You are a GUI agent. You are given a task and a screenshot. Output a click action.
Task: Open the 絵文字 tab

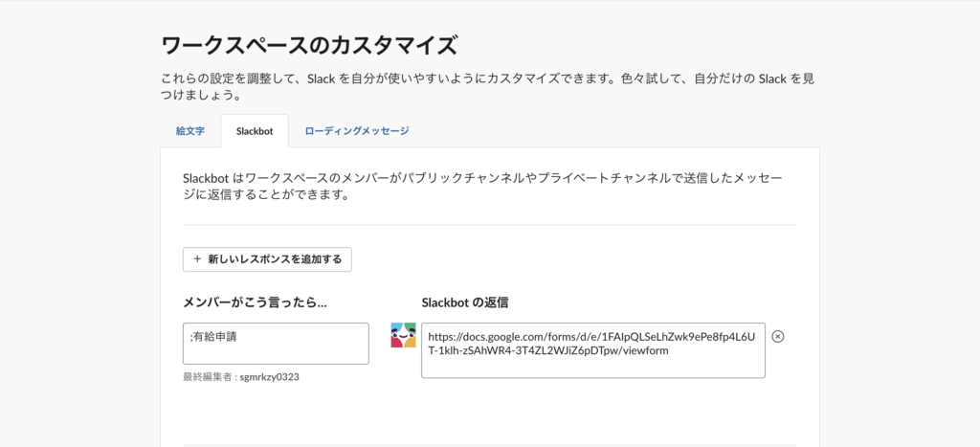tap(190, 131)
